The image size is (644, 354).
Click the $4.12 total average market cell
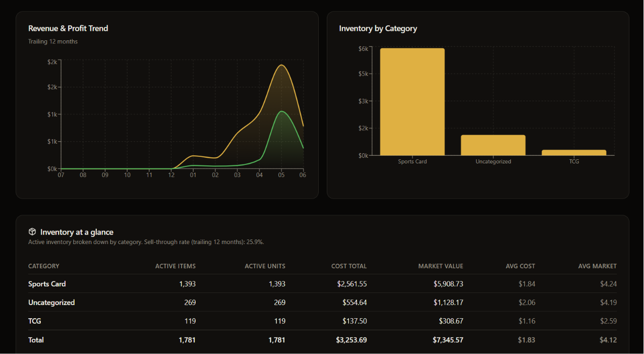[608, 340]
